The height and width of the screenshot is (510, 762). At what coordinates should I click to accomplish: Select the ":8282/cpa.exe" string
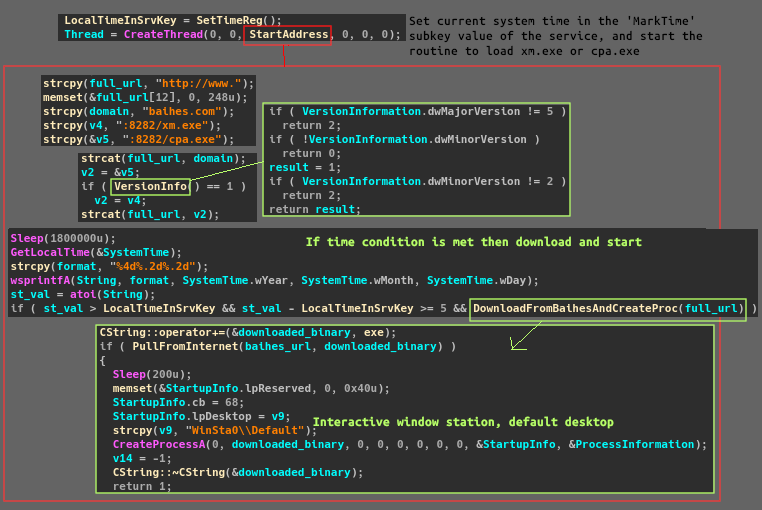coord(172,140)
